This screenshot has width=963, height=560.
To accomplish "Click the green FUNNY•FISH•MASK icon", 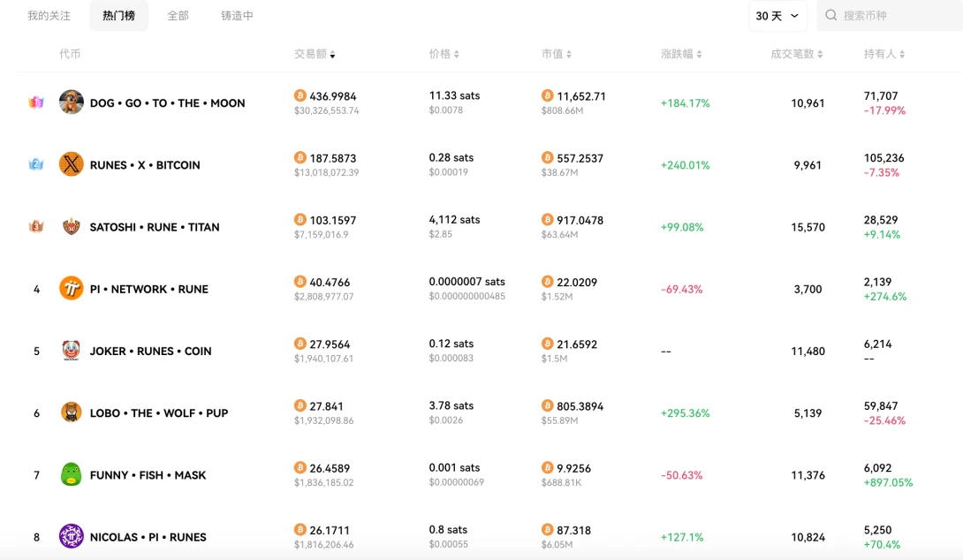I will (x=72, y=475).
